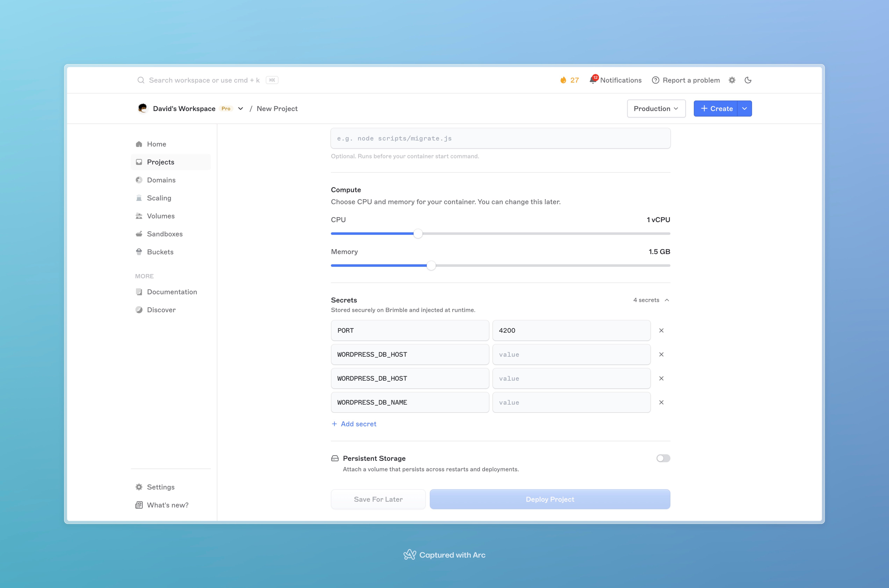Enable the Persistent Storage toggle
The width and height of the screenshot is (889, 588).
[663, 458]
